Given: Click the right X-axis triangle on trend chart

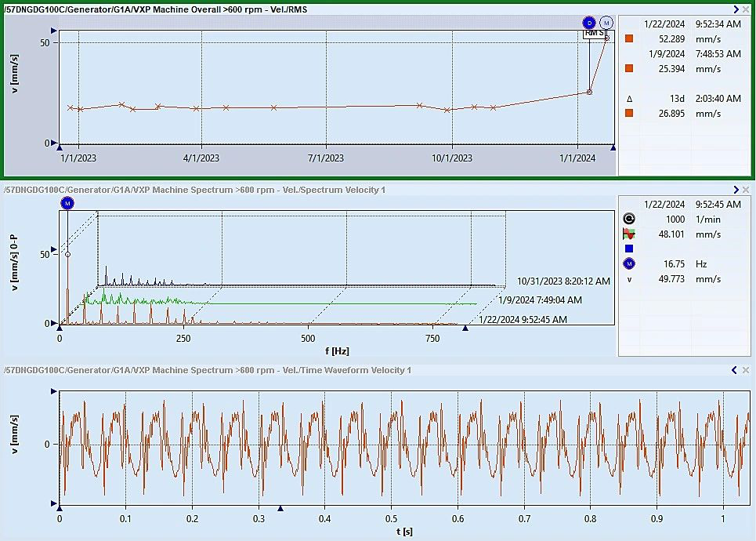Looking at the screenshot, I should 613,147.
